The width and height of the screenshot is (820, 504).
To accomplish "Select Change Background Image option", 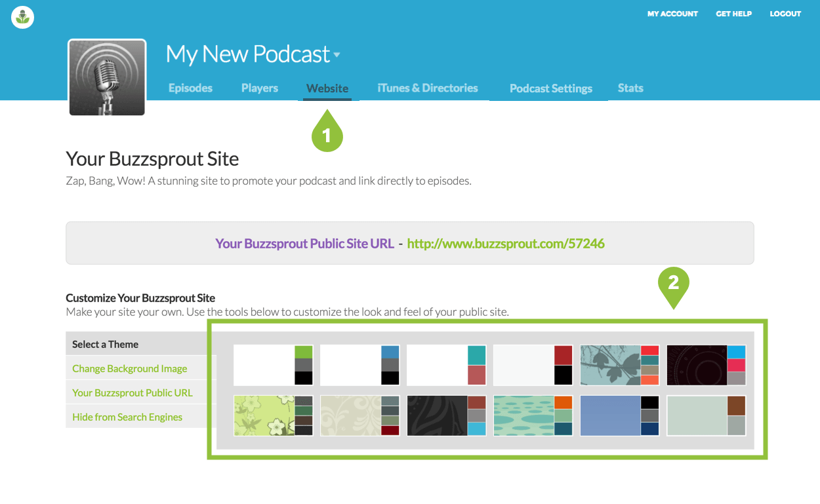I will point(129,368).
